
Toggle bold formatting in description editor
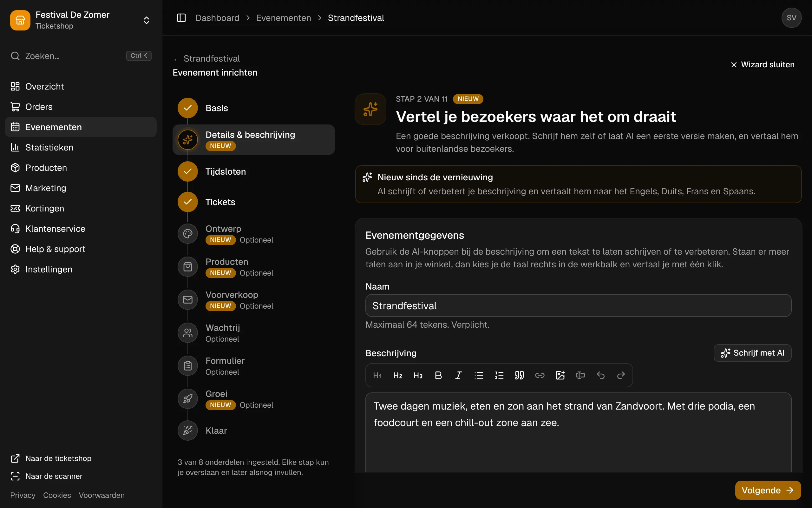[438, 375]
